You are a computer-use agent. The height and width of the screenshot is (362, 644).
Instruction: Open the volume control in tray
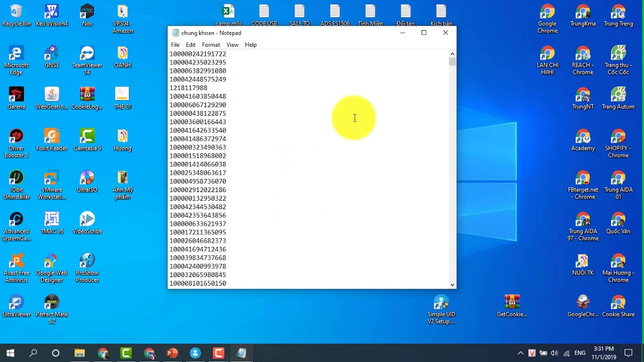point(554,353)
